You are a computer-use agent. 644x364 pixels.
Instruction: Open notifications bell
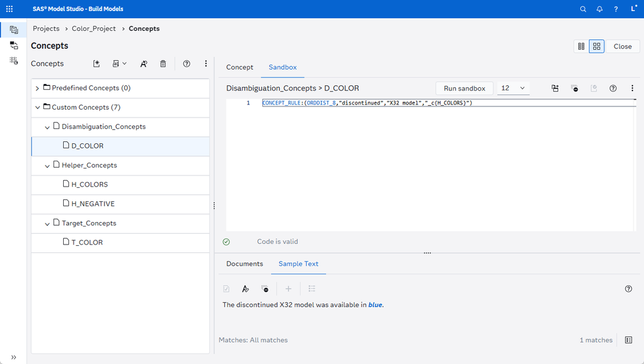pyautogui.click(x=600, y=9)
